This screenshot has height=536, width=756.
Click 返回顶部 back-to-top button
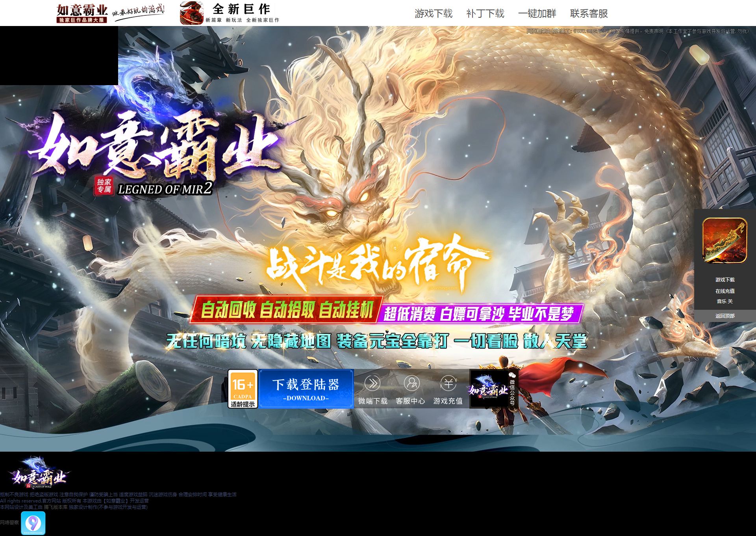[x=724, y=316]
